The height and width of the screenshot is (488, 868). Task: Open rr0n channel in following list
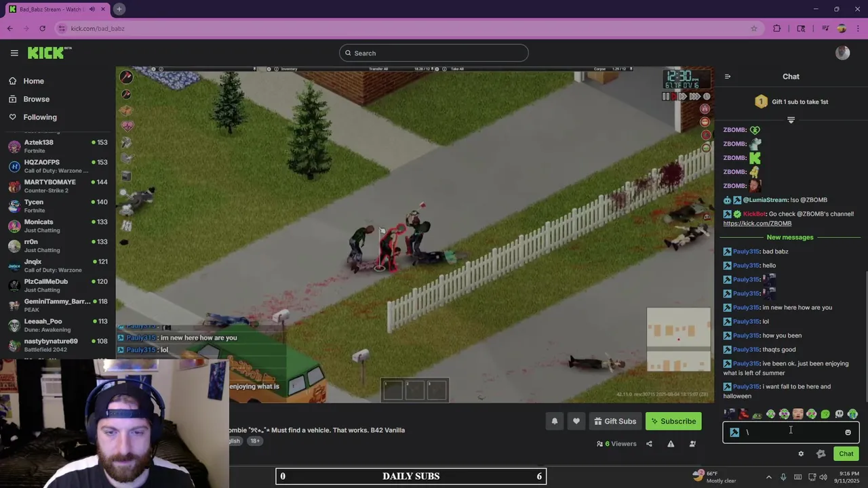[58, 245]
